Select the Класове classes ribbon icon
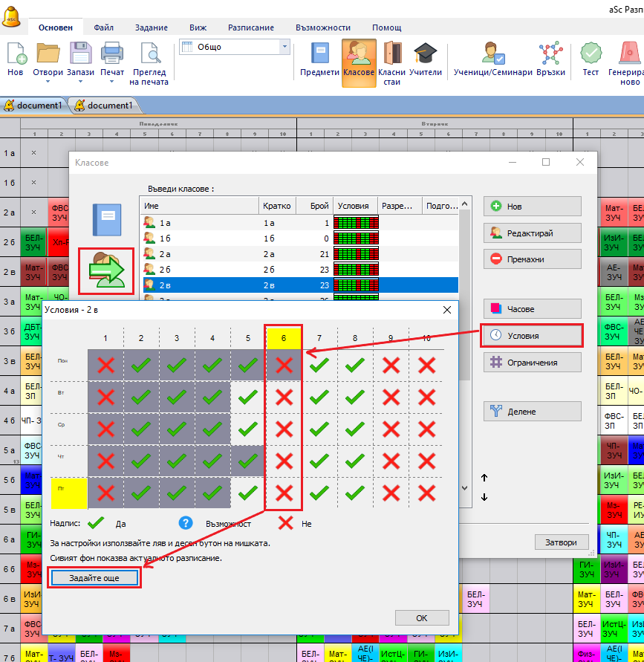This screenshot has height=662, width=644. tap(359, 56)
